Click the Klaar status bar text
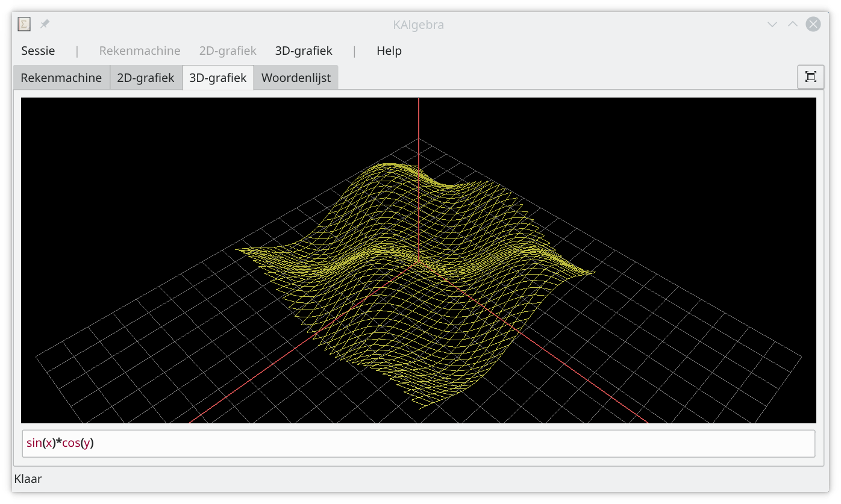This screenshot has width=841, height=504. click(28, 479)
